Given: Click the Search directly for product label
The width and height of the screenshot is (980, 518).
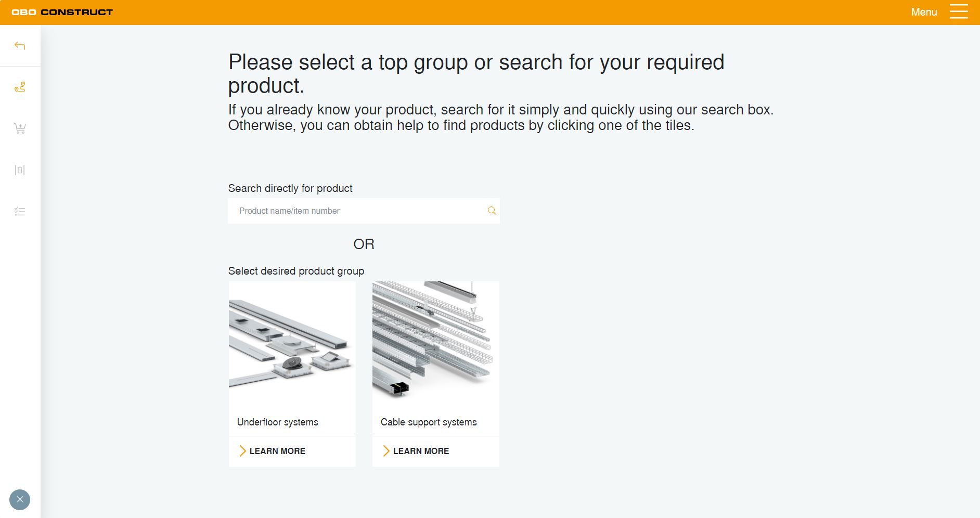Looking at the screenshot, I should pyautogui.click(x=290, y=188).
